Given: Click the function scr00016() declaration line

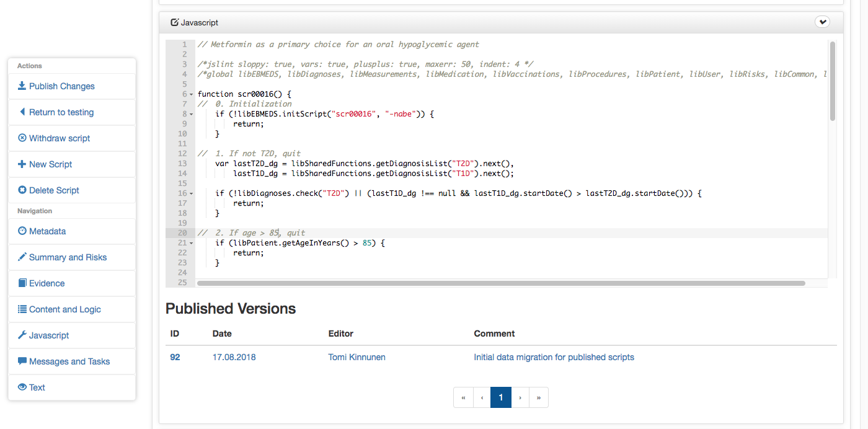Looking at the screenshot, I should [x=244, y=94].
